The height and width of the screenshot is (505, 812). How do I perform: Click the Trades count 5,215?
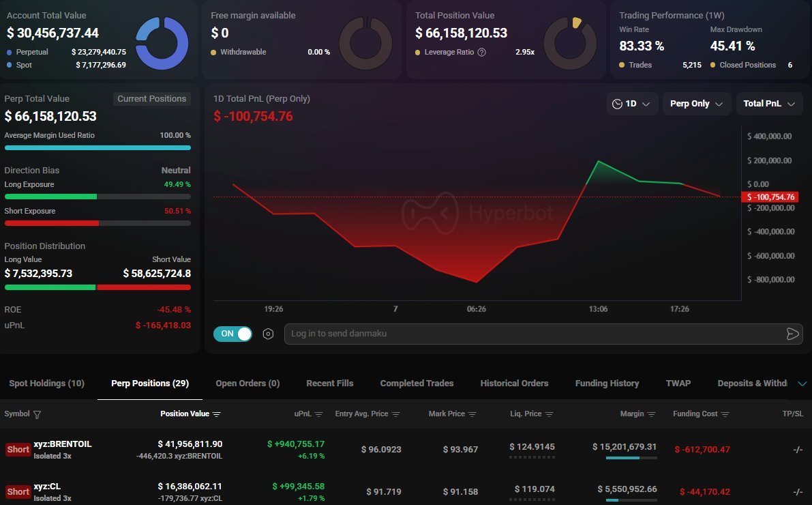[692, 65]
